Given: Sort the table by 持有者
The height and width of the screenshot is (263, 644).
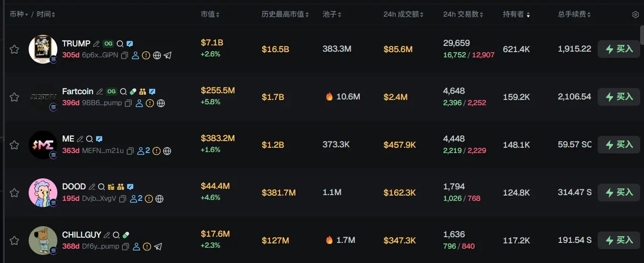Looking at the screenshot, I should pos(516,14).
